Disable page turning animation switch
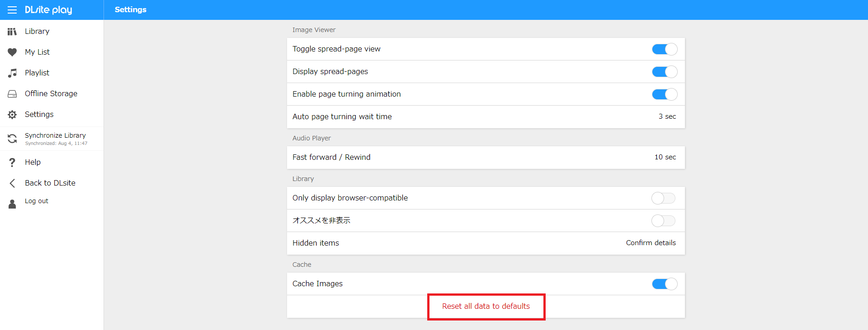868x330 pixels. 665,94
